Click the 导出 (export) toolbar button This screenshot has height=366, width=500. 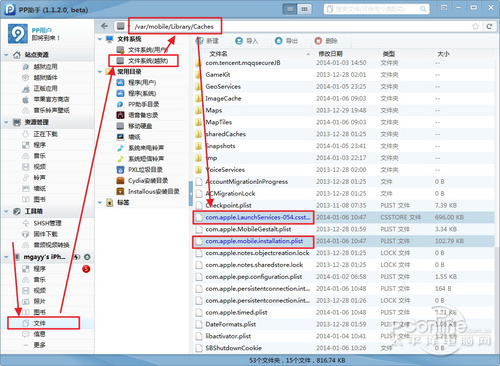click(287, 41)
